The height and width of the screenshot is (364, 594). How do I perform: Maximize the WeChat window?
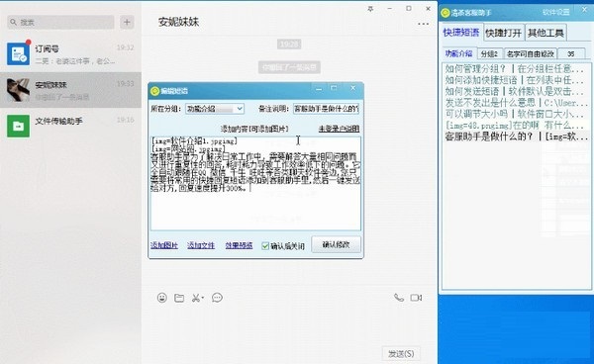(409, 8)
